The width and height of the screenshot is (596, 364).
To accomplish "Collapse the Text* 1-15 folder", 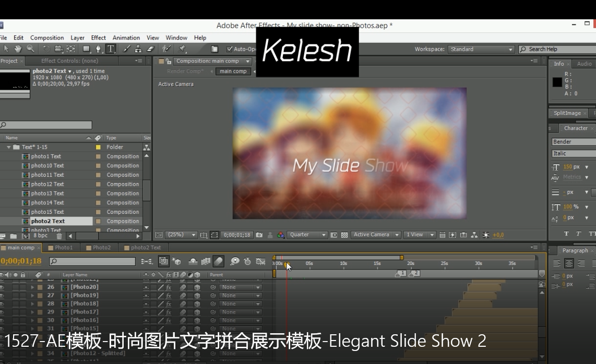I will click(x=8, y=147).
